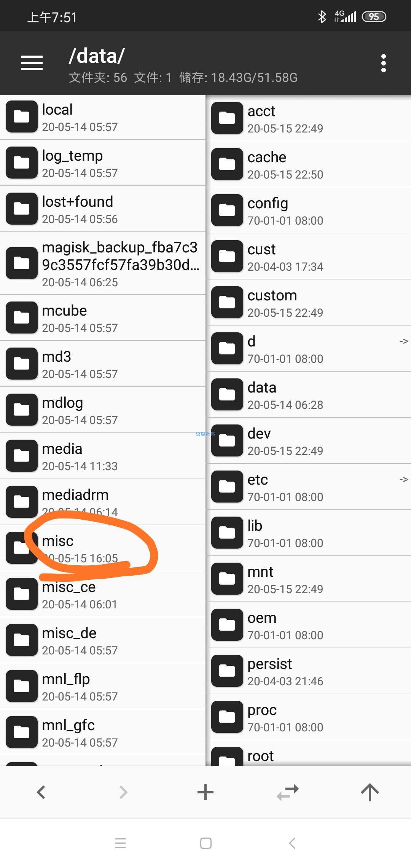411x868 pixels.
Task: Tap the up arrow to parent directory
Action: [370, 792]
